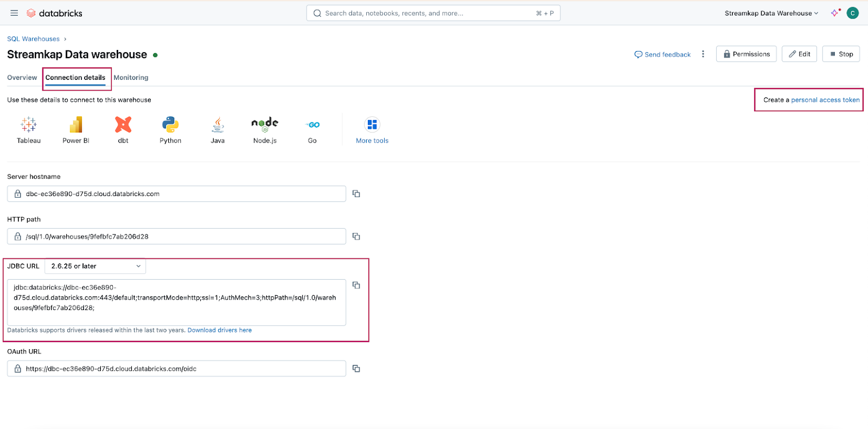Click the OAuth URL text field
Image resolution: width=868 pixels, height=429 pixels.
pos(176,369)
